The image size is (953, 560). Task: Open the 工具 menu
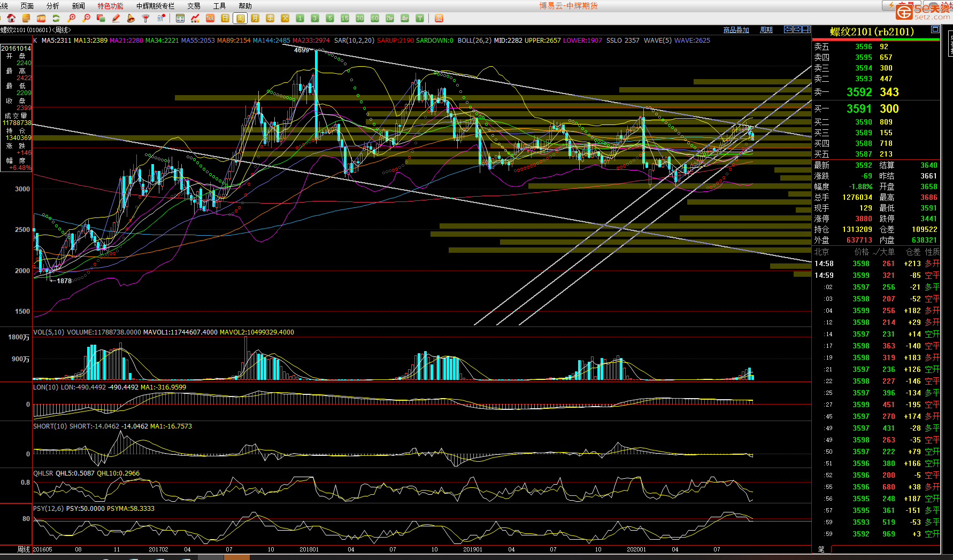pyautogui.click(x=219, y=6)
